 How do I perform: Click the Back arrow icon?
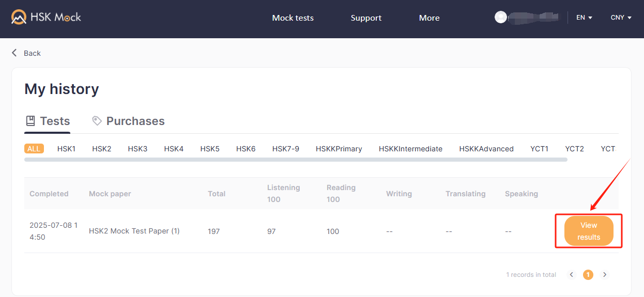pos(14,53)
